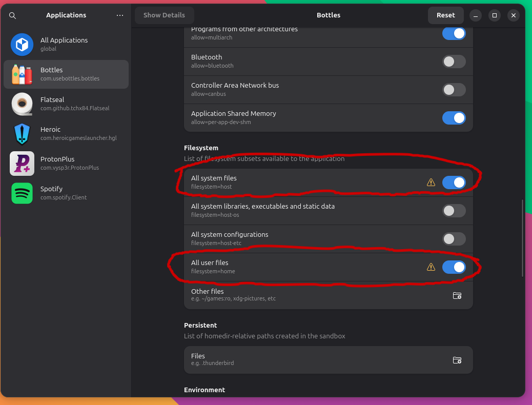Click 'allow=bluetooth' text
This screenshot has width=532, height=405.
click(212, 66)
